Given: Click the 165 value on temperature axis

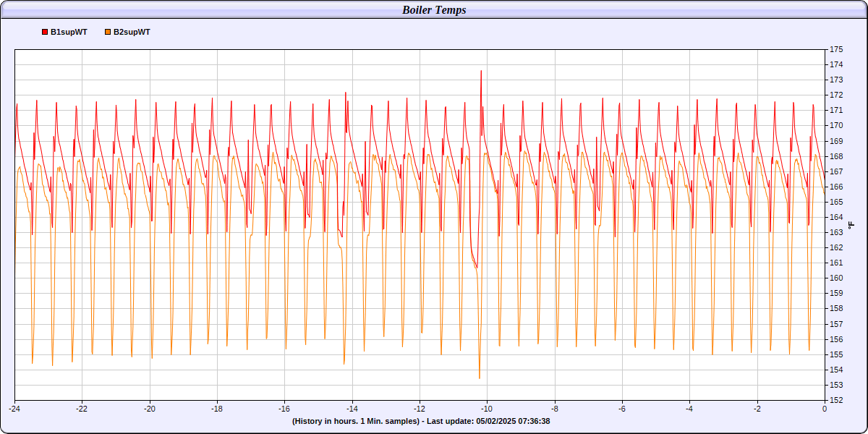Looking at the screenshot, I should (x=836, y=202).
